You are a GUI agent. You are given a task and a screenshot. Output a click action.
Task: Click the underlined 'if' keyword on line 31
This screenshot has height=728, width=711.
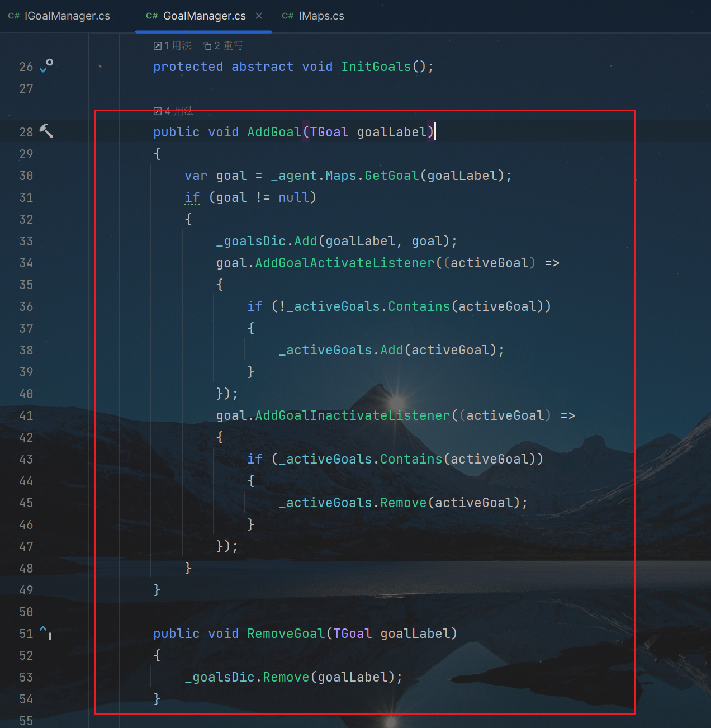click(x=192, y=197)
